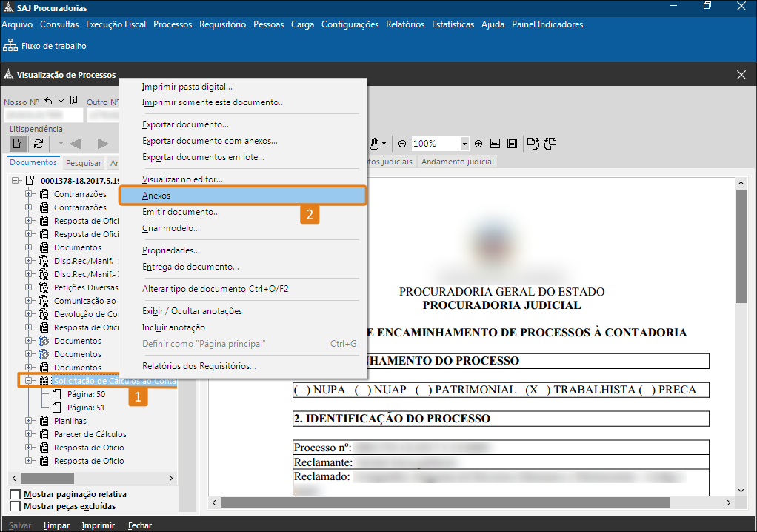Click the refresh arrows icon below Litispendência

pyautogui.click(x=38, y=144)
